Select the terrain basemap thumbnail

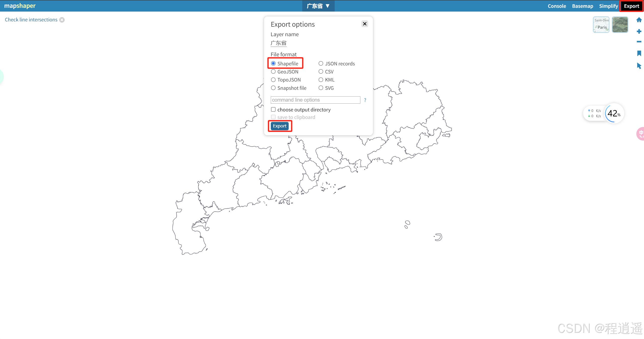pos(620,24)
